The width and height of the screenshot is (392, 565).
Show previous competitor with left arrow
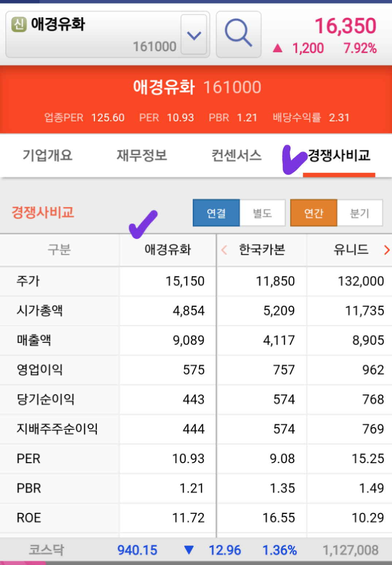224,250
